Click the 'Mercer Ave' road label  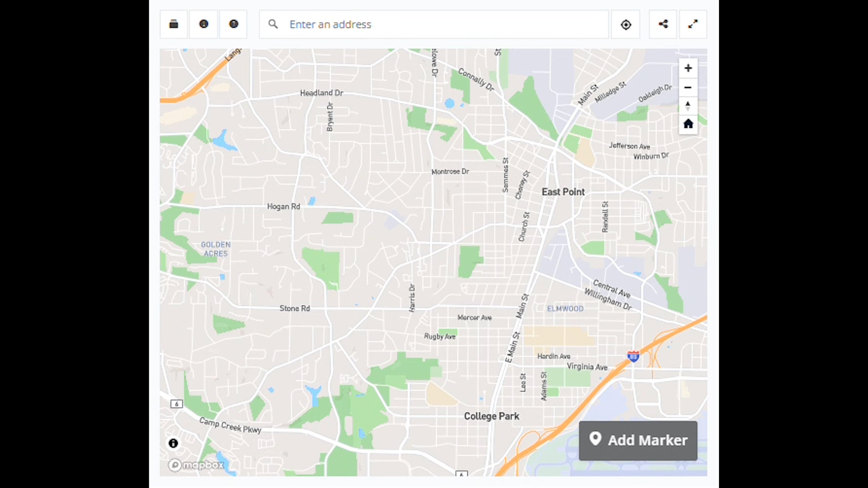click(475, 318)
